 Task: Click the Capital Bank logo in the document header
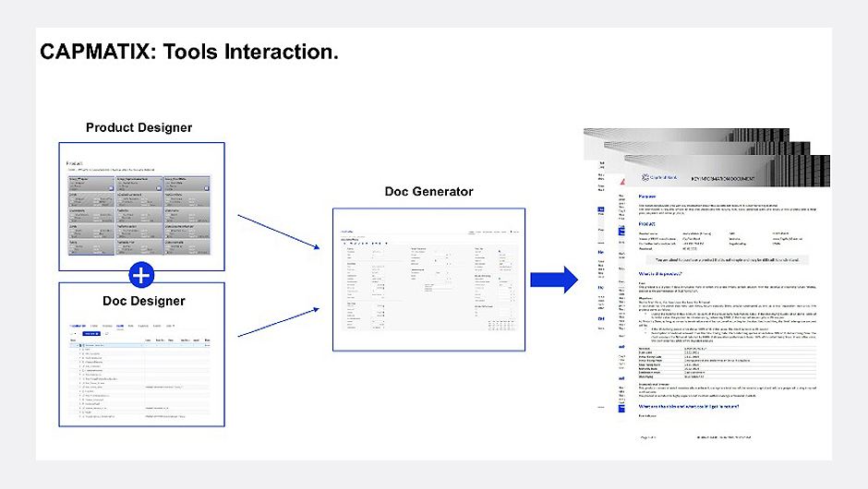coord(658,177)
